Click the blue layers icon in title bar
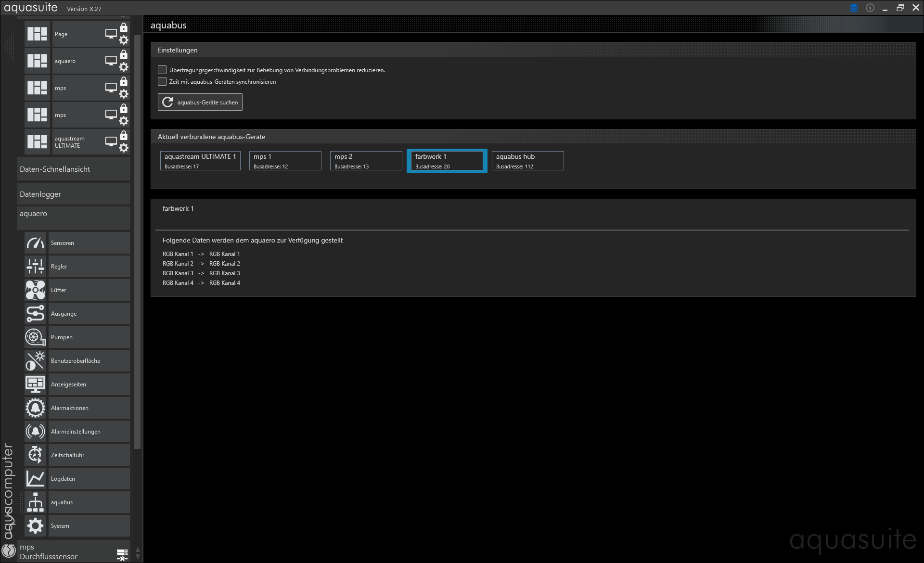Viewport: 924px width, 563px height. pyautogui.click(x=854, y=8)
